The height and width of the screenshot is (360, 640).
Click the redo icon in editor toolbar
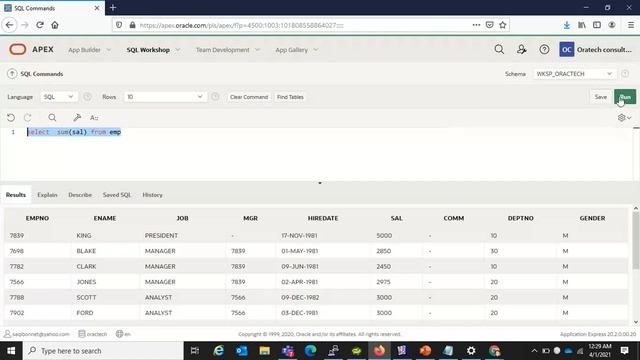28,118
